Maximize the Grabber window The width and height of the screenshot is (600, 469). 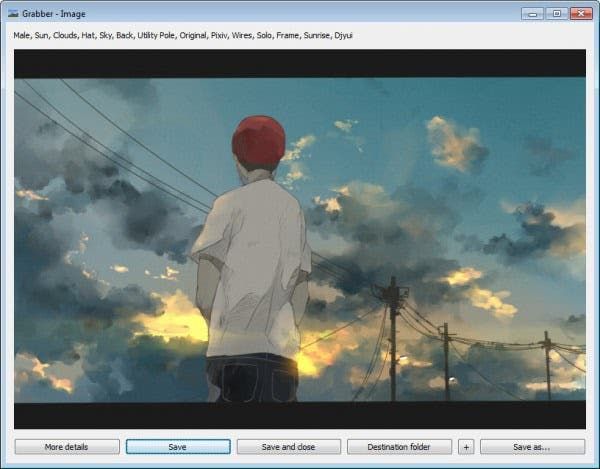coord(557,14)
